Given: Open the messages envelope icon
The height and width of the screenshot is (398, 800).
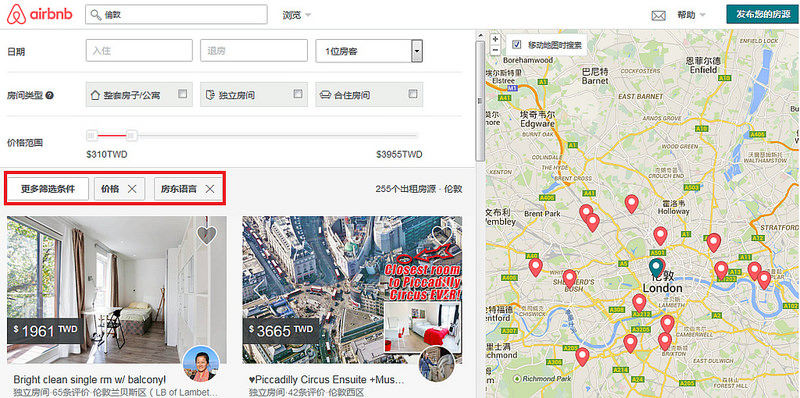Looking at the screenshot, I should tap(659, 15).
